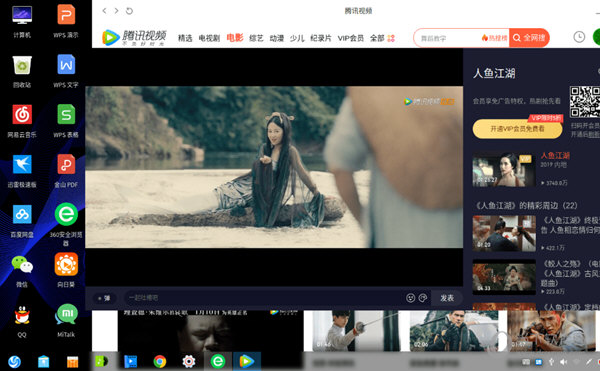Open the 电视剧 tab

pos(209,38)
